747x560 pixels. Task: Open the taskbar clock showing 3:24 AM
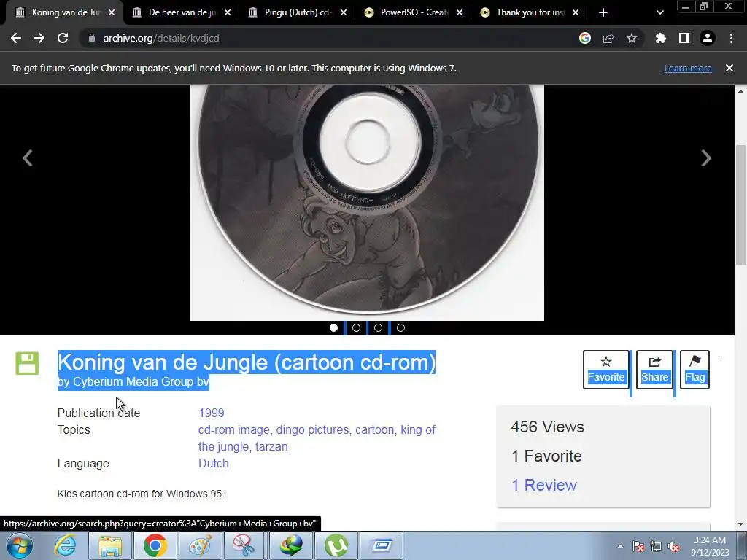coord(710,546)
